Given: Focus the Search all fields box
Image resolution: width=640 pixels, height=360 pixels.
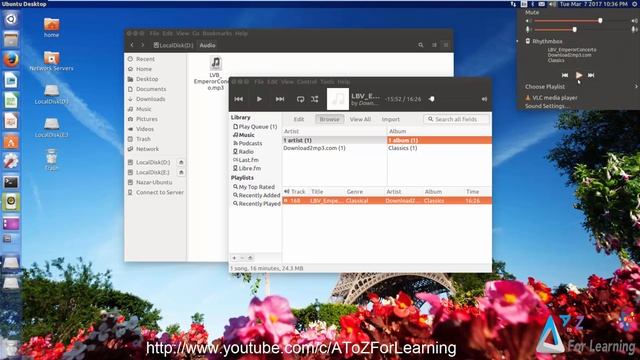Looking at the screenshot, I should click(456, 119).
